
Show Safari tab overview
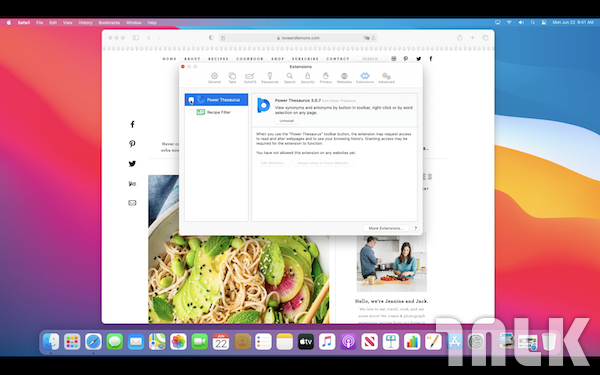click(x=485, y=38)
